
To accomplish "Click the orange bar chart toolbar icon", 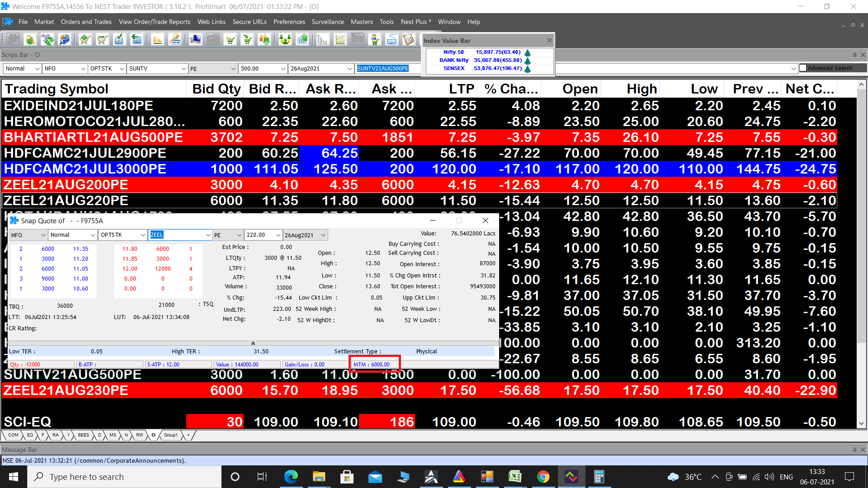I will [x=157, y=40].
